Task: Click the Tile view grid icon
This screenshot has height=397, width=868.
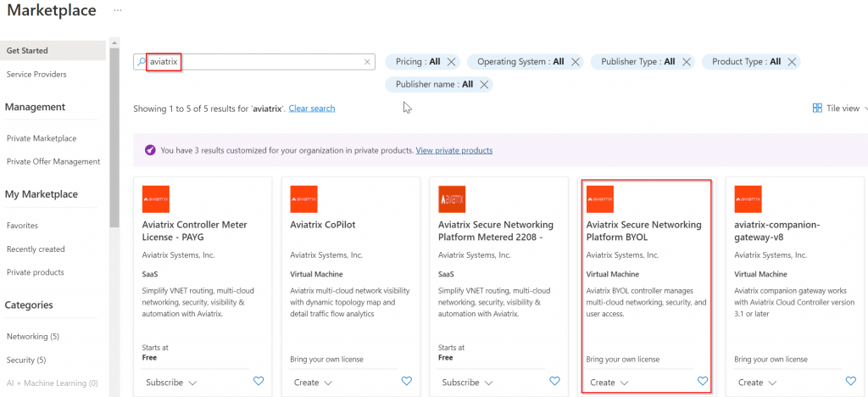Action: [x=817, y=108]
